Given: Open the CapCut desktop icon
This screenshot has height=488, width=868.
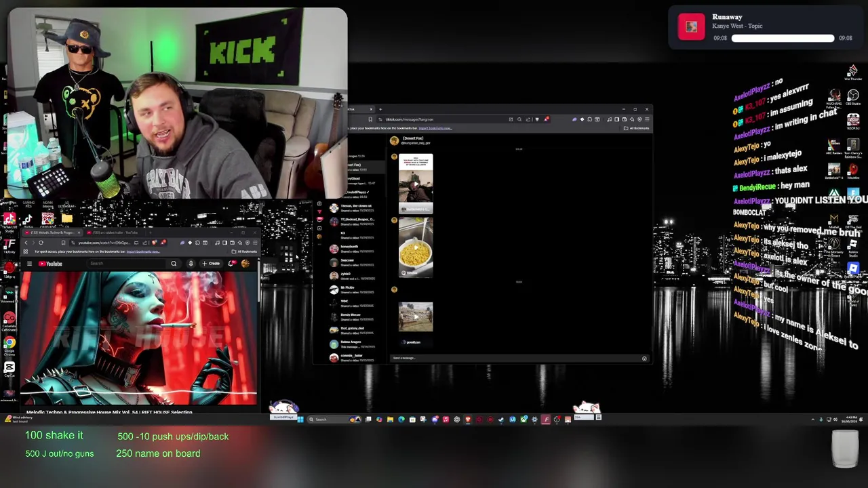Looking at the screenshot, I should (x=9, y=369).
